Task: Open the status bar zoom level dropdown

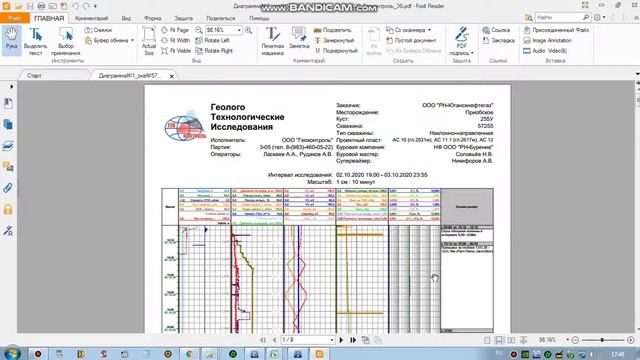Action: coord(567,340)
